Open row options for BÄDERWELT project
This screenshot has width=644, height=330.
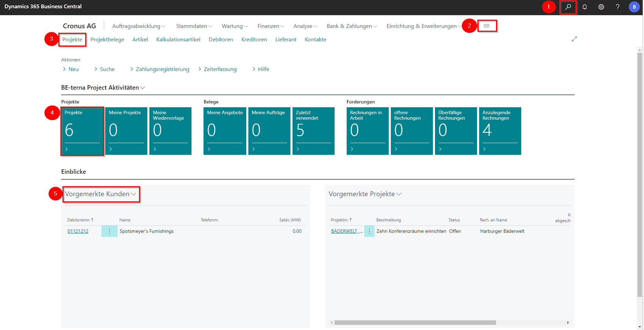(x=369, y=231)
